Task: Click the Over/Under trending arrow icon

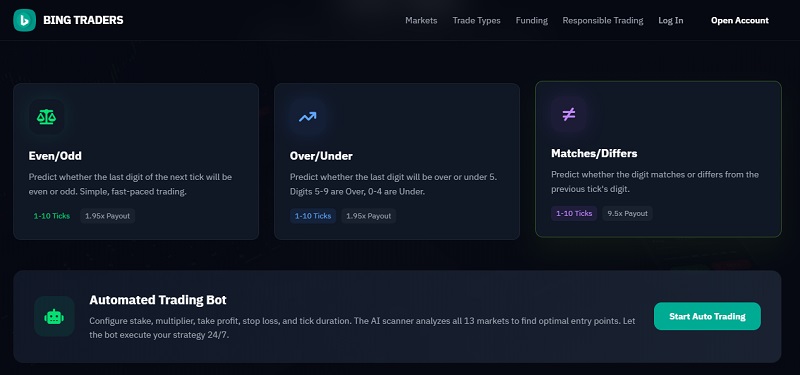Action: pos(308,117)
